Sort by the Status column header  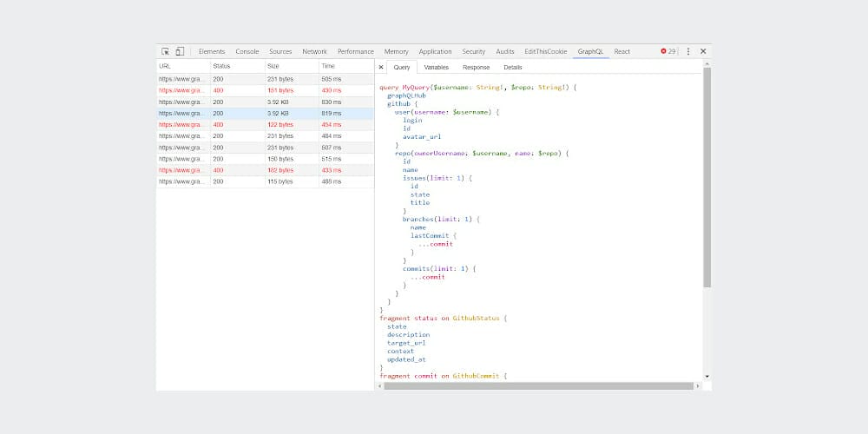tap(238, 66)
